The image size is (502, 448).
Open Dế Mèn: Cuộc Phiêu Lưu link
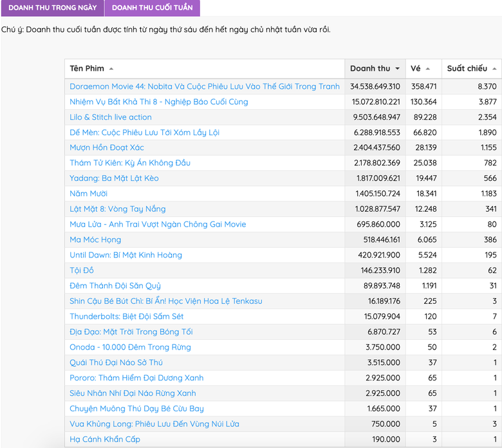144,132
